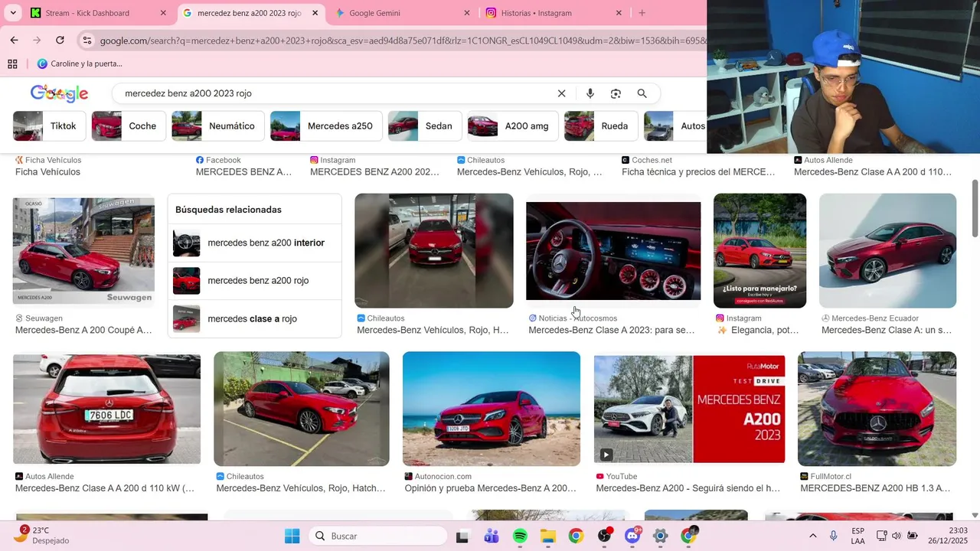This screenshot has height=551, width=980.
Task: Open the Windows Start menu
Action: click(292, 536)
